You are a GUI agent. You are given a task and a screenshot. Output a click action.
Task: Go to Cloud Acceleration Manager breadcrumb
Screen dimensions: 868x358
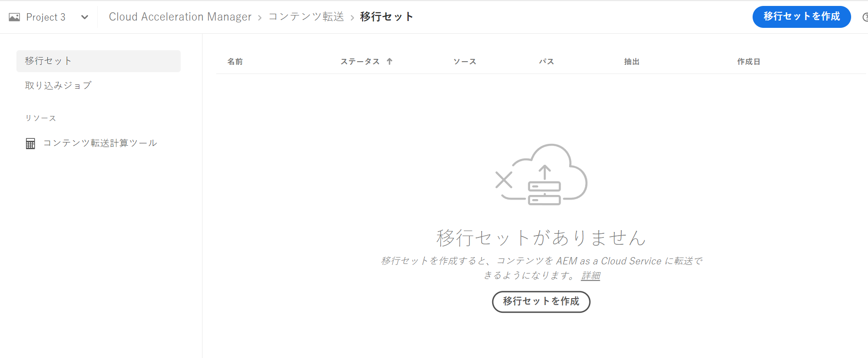(180, 17)
